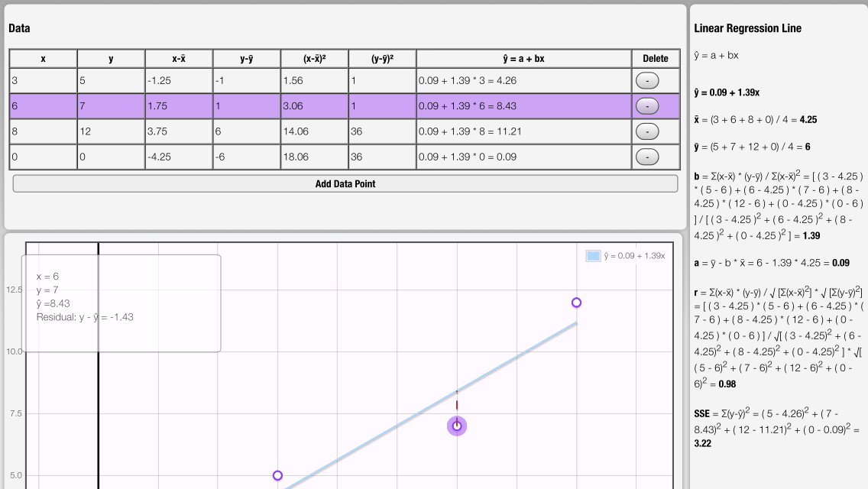The image size is (868, 489).
Task: Click cell '0.09 + 1.39 * 8 = 11.21'
Action: (523, 132)
